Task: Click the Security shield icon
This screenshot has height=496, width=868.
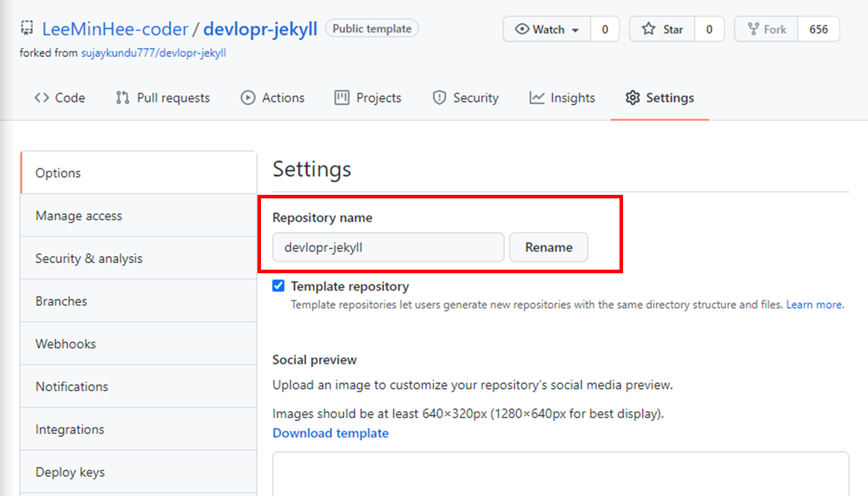Action: coord(439,97)
